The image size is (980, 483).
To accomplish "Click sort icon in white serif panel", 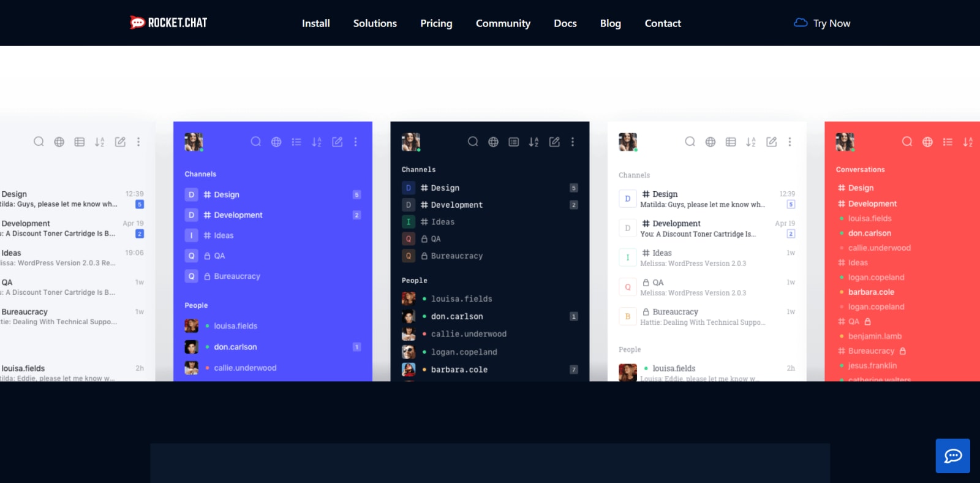I will 751,142.
